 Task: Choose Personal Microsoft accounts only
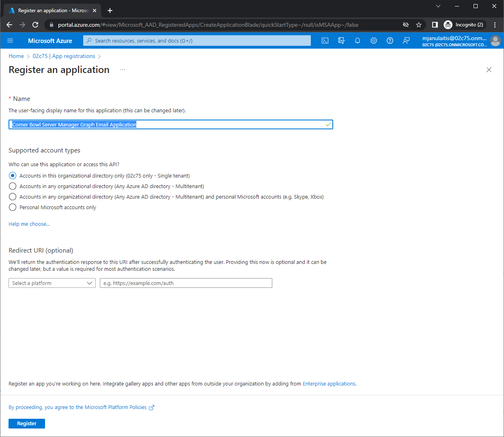pos(13,208)
